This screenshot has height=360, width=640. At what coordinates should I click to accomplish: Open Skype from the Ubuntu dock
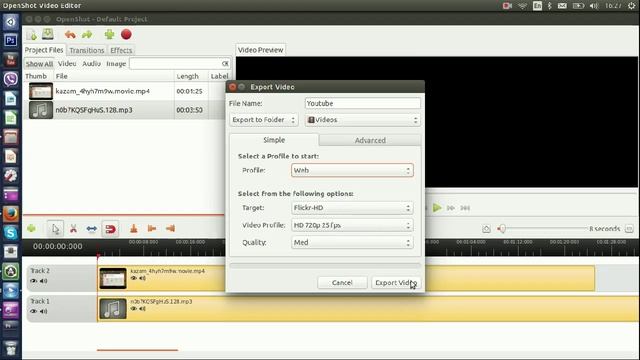point(11,233)
